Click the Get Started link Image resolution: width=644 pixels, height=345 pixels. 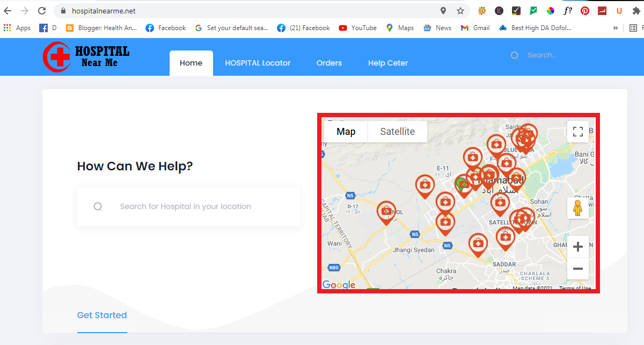coord(102,315)
